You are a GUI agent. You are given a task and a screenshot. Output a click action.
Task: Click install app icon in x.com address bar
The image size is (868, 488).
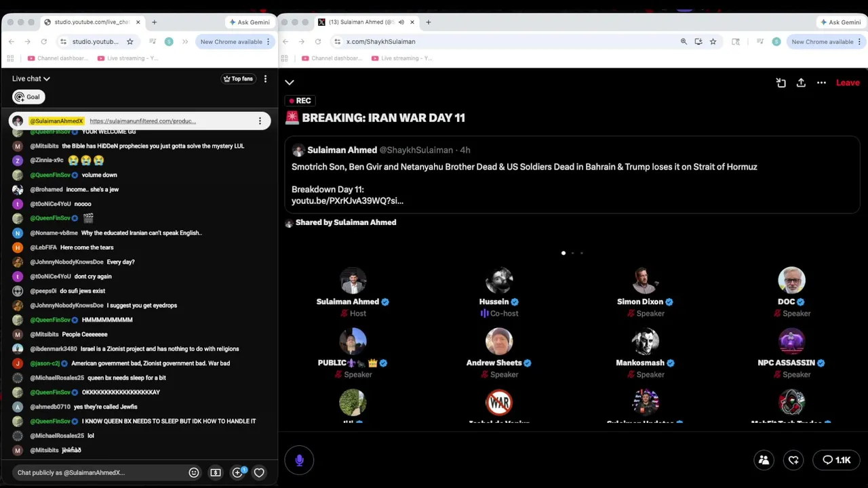tap(698, 41)
